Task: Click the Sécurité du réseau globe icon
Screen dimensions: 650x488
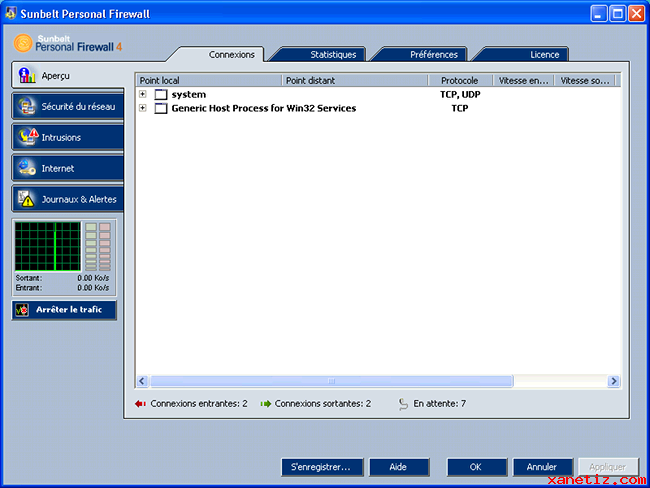Action: coord(27,107)
